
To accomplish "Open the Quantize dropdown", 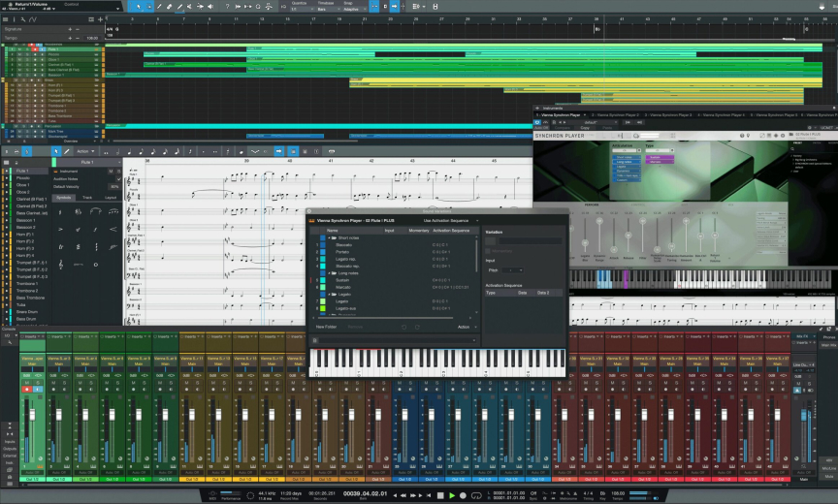I will coord(302,8).
